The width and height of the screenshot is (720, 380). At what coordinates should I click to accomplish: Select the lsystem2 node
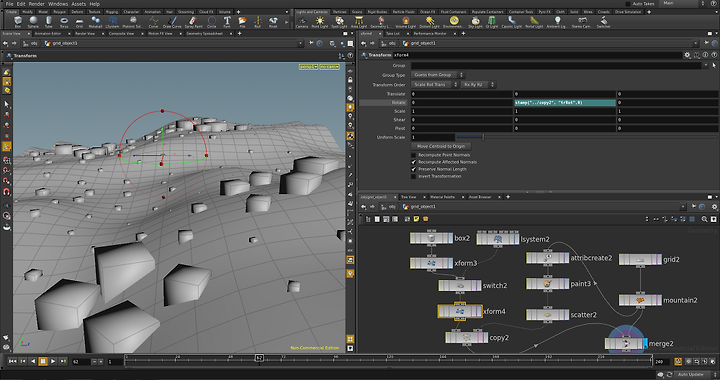click(x=498, y=239)
